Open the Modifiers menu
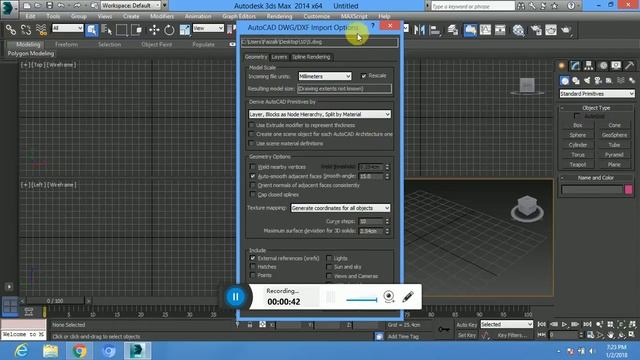This screenshot has width=640, height=360. [162, 16]
